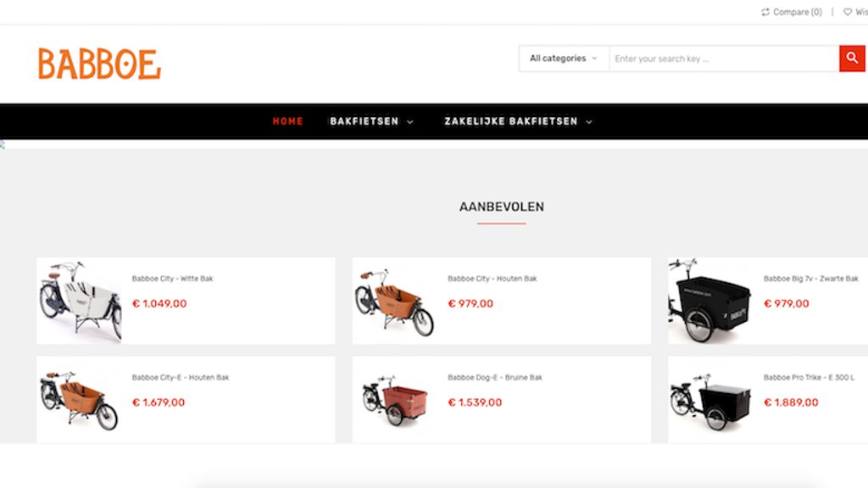Go to the Home menu item

point(288,121)
